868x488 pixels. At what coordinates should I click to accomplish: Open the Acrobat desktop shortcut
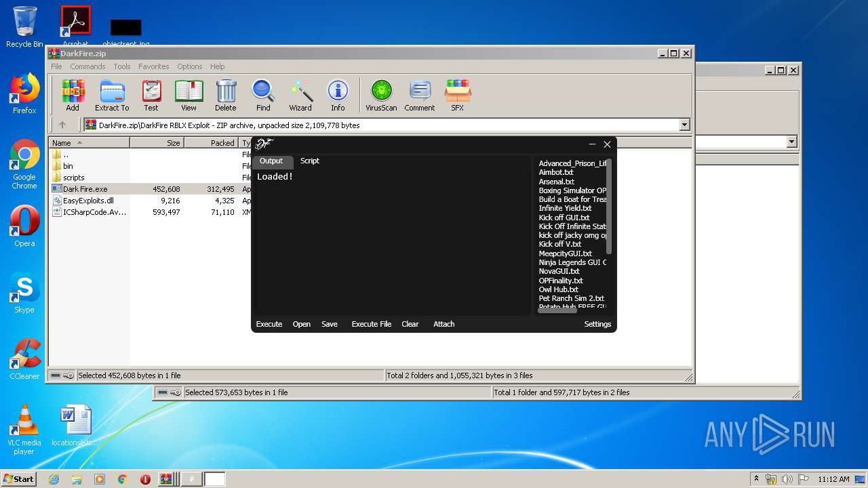[75, 26]
